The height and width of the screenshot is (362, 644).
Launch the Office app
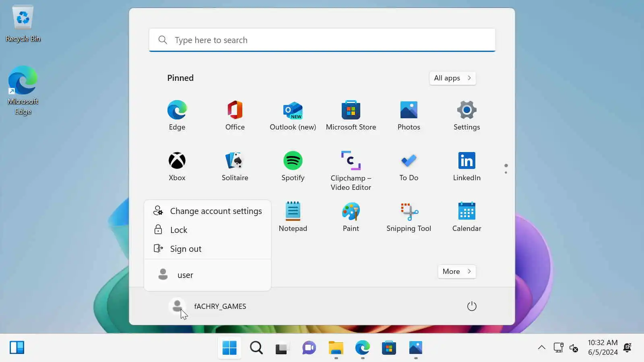click(235, 116)
